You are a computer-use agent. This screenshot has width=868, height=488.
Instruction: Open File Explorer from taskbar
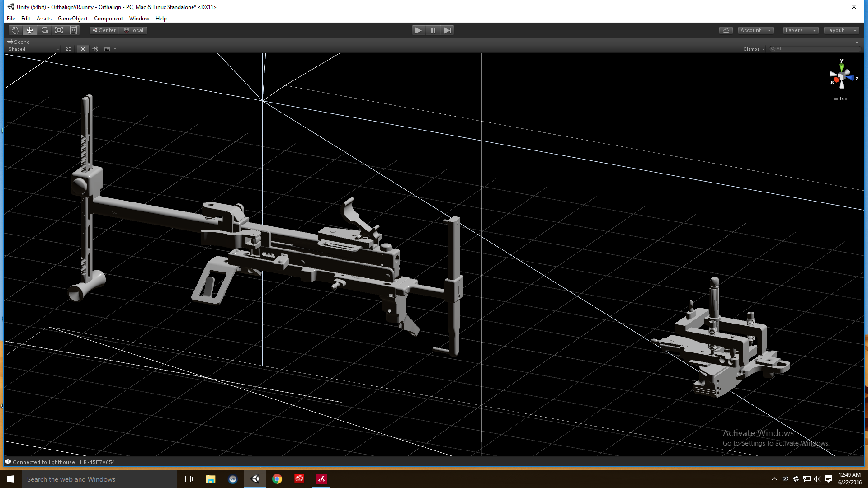point(210,479)
